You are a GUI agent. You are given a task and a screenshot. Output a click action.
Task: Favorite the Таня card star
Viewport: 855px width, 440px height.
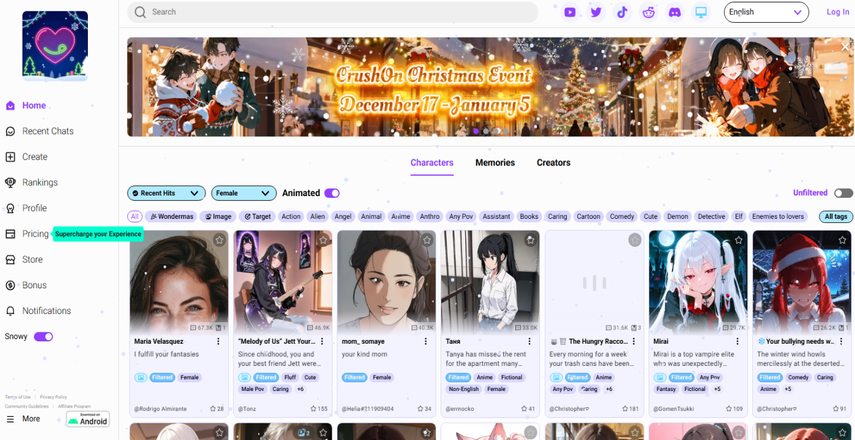coord(531,240)
